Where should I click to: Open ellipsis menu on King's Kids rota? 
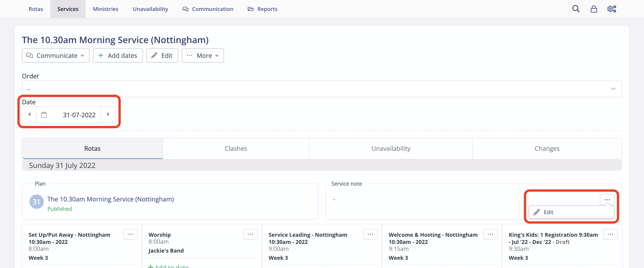(x=610, y=234)
